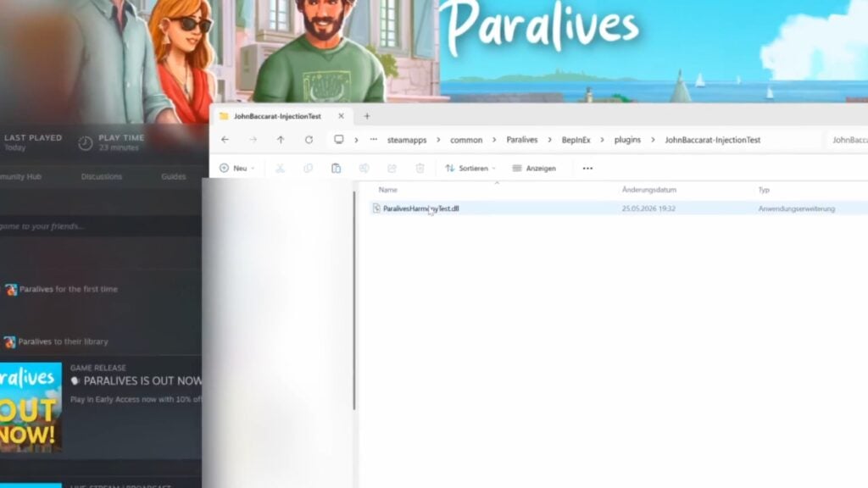868x488 pixels.
Task: Open Discussions tab in Steam window
Action: point(102,176)
